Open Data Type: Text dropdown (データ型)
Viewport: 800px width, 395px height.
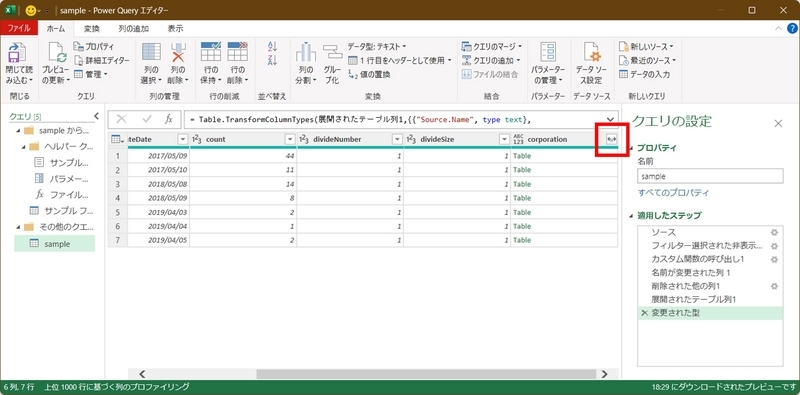click(377, 46)
